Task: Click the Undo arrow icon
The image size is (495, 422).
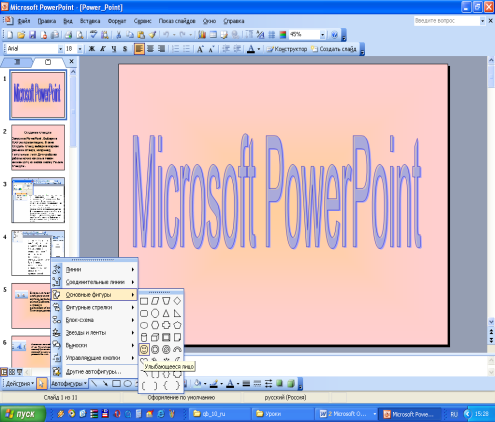Action: pyautogui.click(x=166, y=35)
